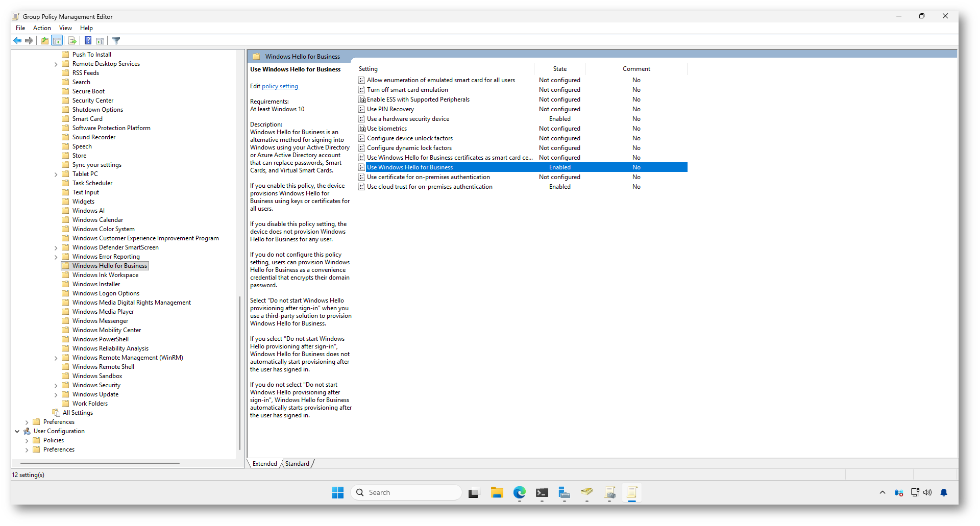Screen dimensions: 980x526
Task: Select Use PIN Recovery setting
Action: [390, 109]
